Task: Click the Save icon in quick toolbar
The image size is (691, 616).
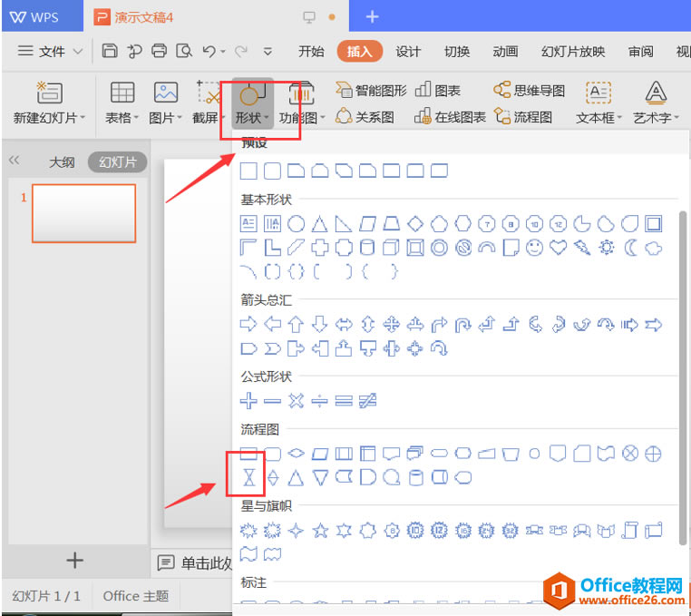Action: pos(110,51)
